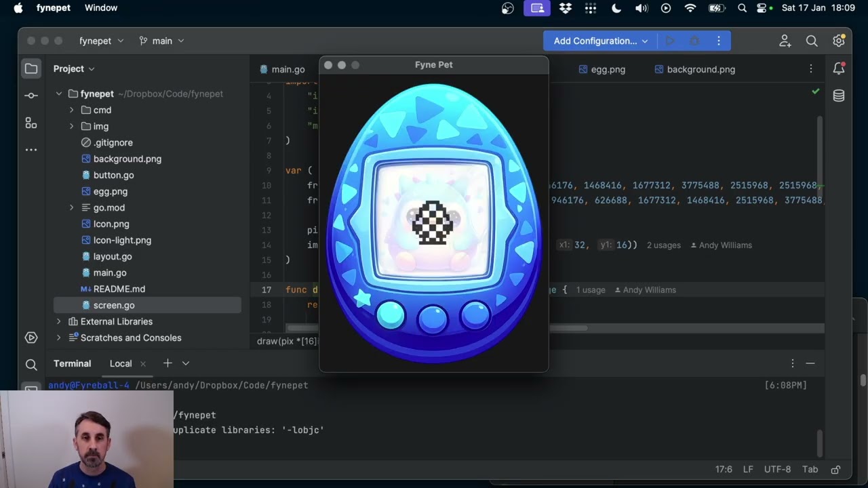Open the Notifications bell icon

coord(839,68)
